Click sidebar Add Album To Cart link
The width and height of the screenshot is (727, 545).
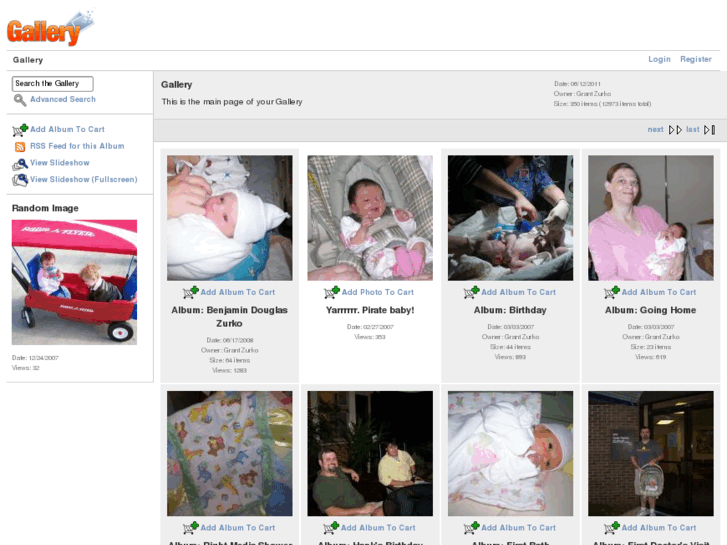tap(67, 129)
